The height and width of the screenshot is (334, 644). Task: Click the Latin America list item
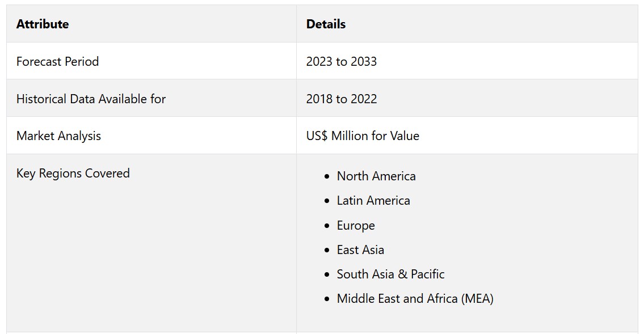tap(373, 200)
